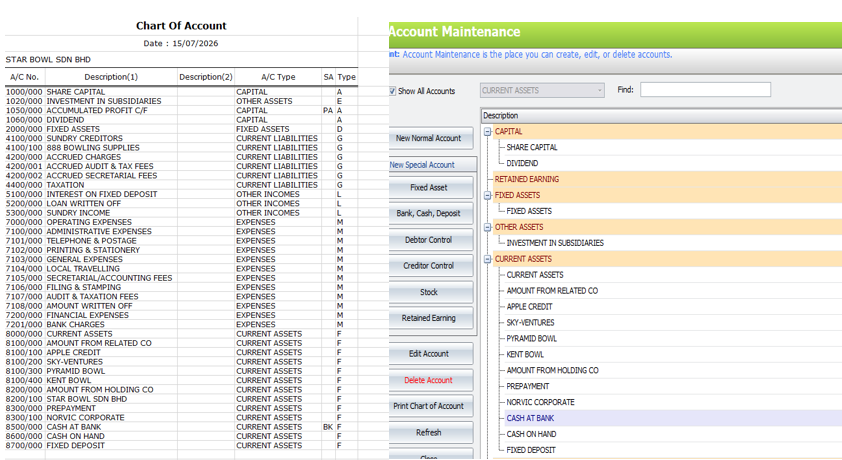
Task: Select the CAPITAL group row
Action: 667,132
